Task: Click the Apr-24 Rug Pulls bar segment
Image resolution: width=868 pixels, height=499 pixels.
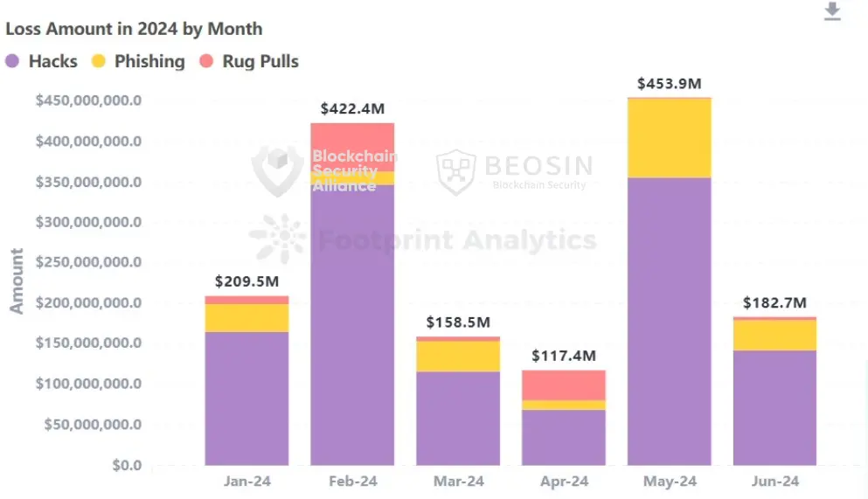Action: click(564, 385)
